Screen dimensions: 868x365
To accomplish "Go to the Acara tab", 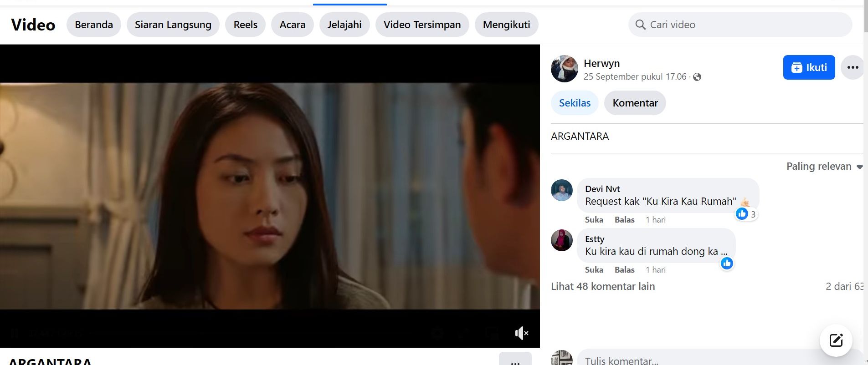I will [x=293, y=25].
